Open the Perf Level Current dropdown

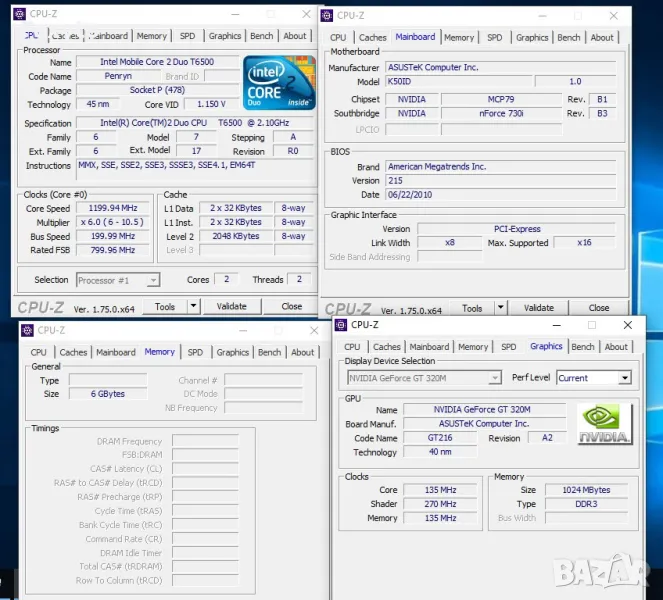(624, 378)
